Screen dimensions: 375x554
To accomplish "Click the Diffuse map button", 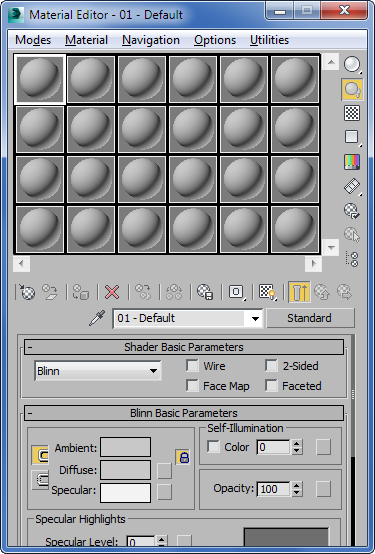I will click(x=164, y=471).
